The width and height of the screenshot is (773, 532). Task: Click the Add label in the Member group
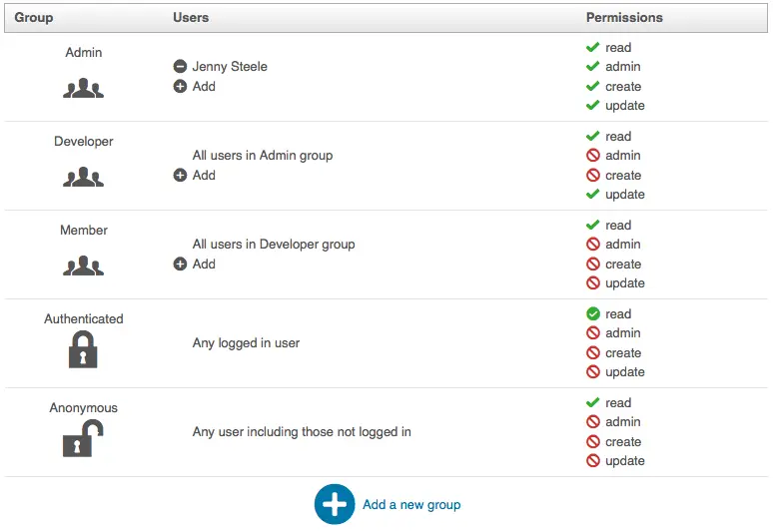(x=204, y=265)
